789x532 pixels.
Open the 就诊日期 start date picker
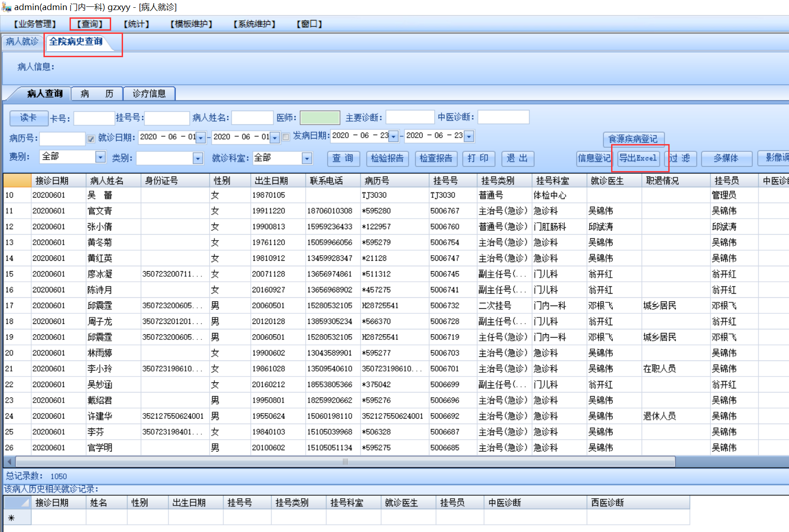200,137
